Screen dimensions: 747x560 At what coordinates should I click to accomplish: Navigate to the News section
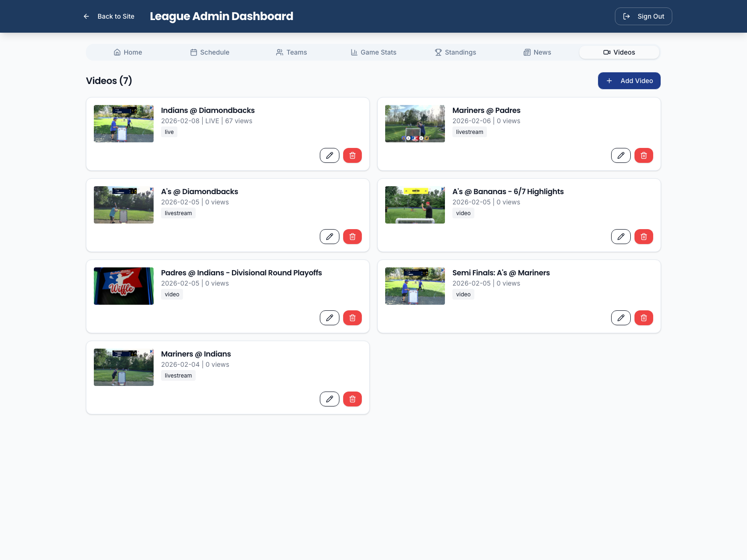pyautogui.click(x=537, y=52)
